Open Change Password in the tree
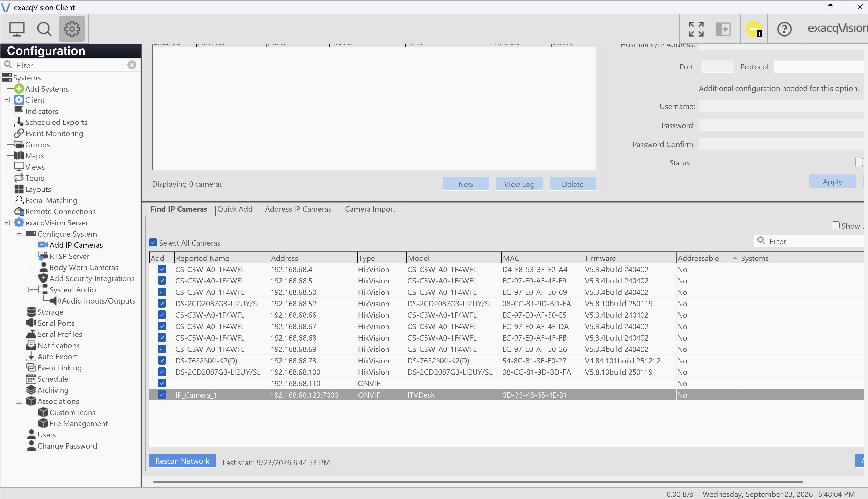Image resolution: width=868 pixels, height=499 pixels. click(67, 445)
